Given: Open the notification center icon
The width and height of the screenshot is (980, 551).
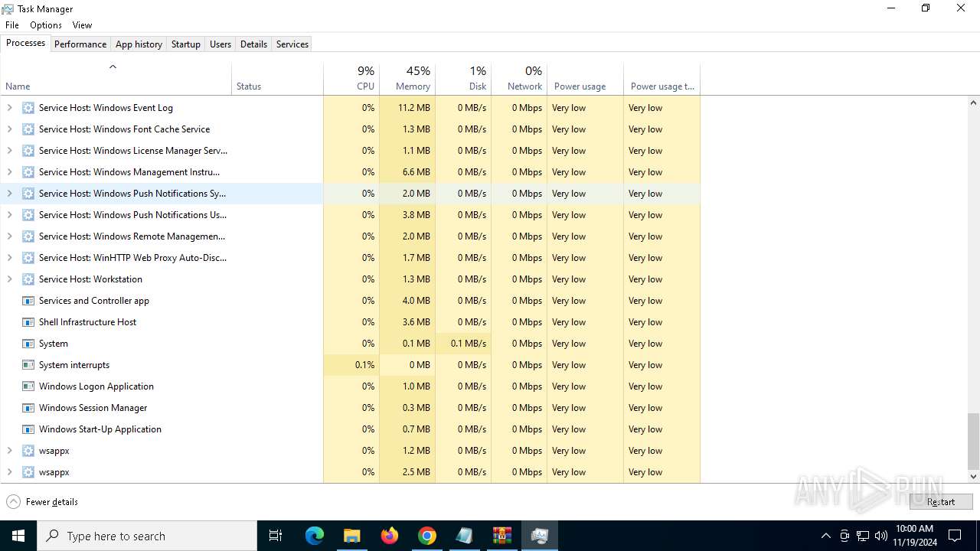Looking at the screenshot, I should [x=955, y=536].
